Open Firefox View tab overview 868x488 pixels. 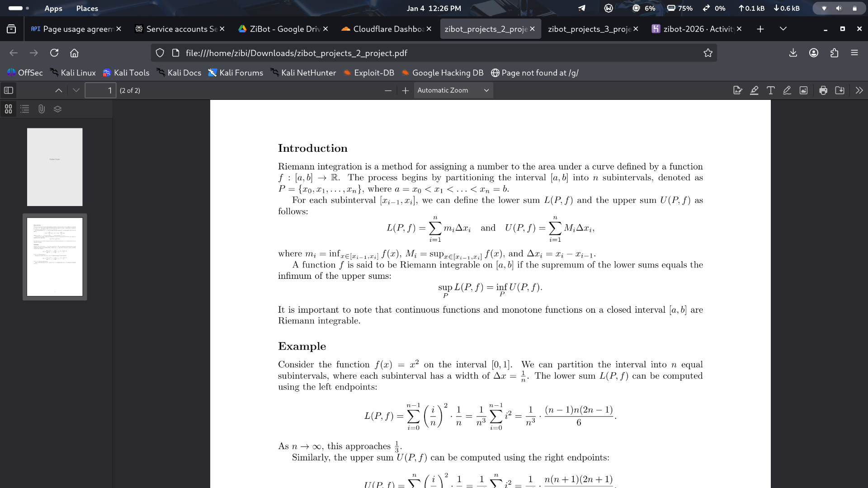pyautogui.click(x=11, y=29)
